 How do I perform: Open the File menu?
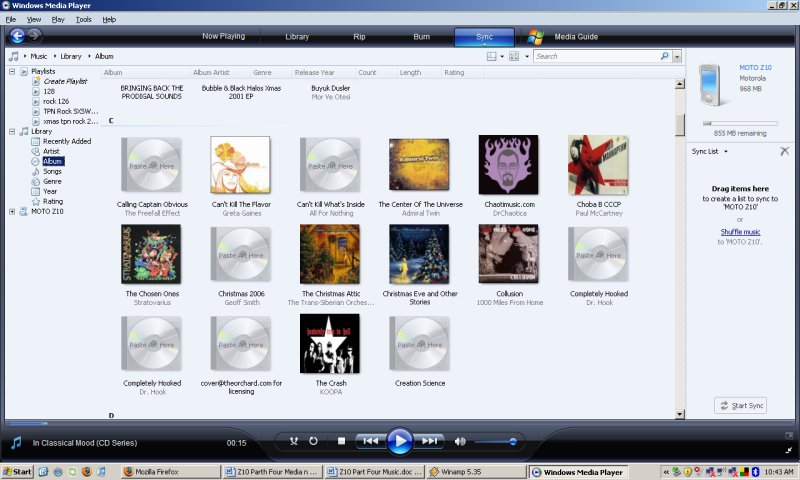[x=11, y=19]
